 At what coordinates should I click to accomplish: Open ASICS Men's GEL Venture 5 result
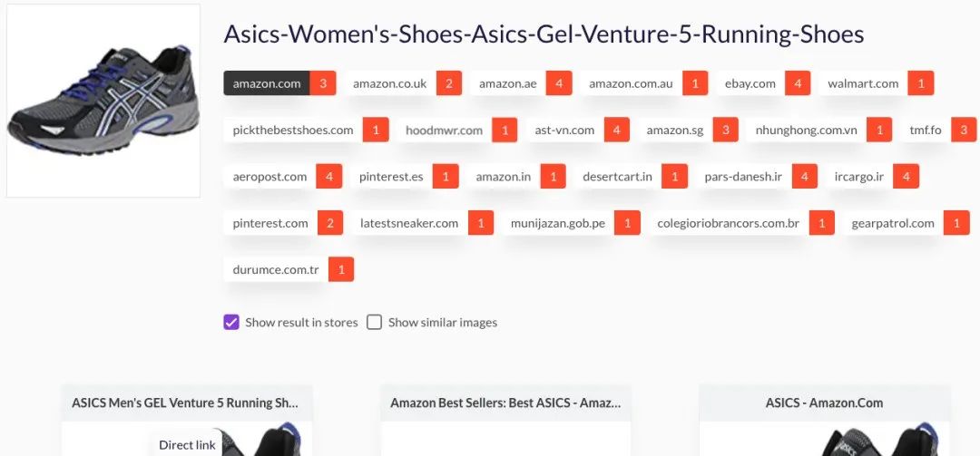pos(185,403)
